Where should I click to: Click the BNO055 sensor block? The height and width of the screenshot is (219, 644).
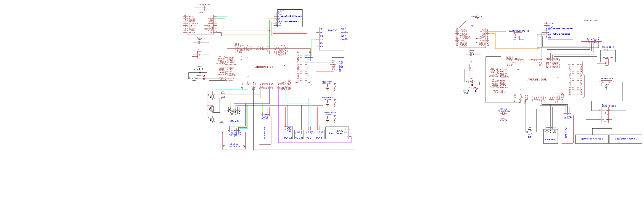coord(331,39)
